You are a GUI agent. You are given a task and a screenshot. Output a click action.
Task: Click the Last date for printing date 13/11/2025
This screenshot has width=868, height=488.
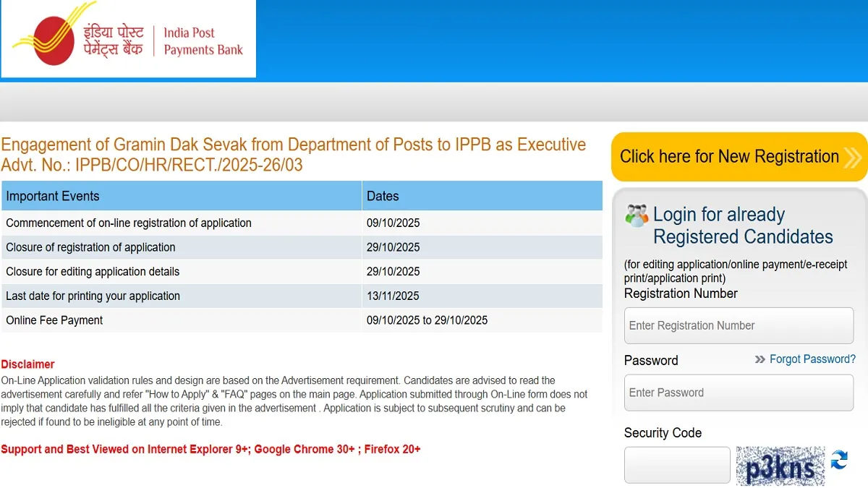coord(393,296)
